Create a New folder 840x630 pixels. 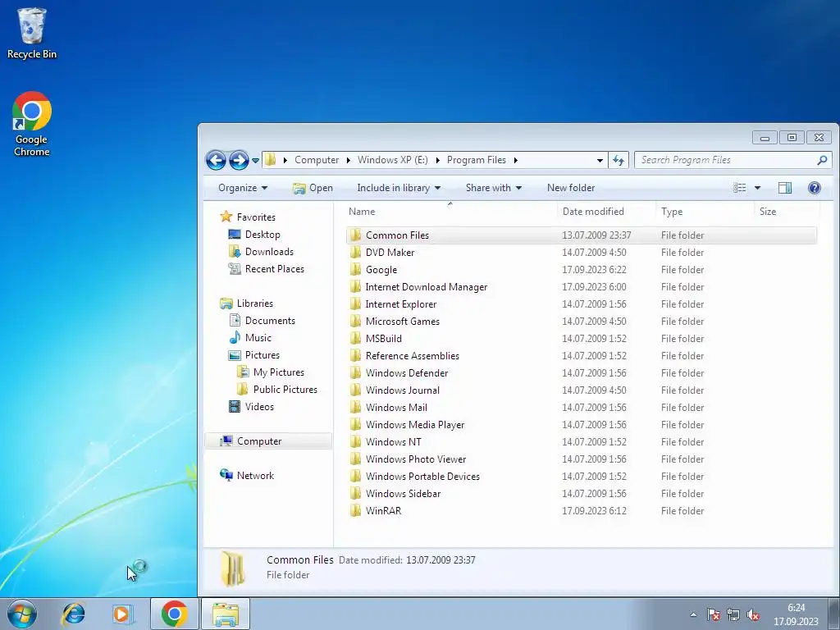coord(571,188)
